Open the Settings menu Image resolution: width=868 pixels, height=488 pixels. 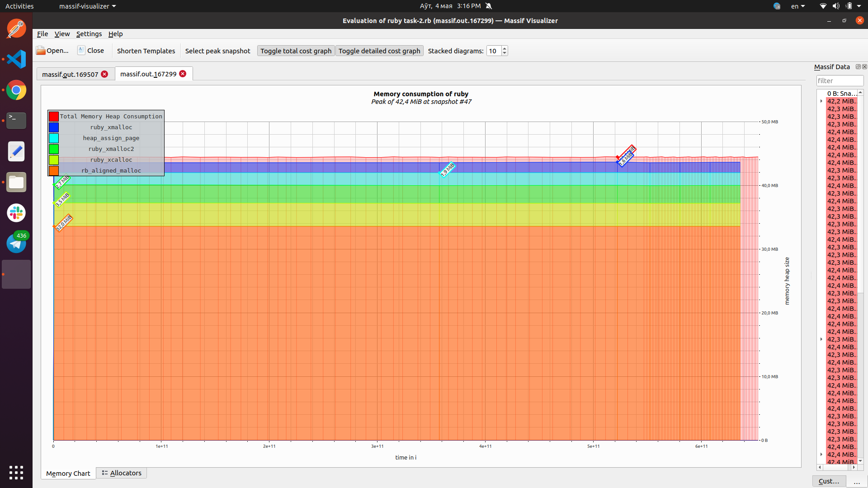click(89, 34)
